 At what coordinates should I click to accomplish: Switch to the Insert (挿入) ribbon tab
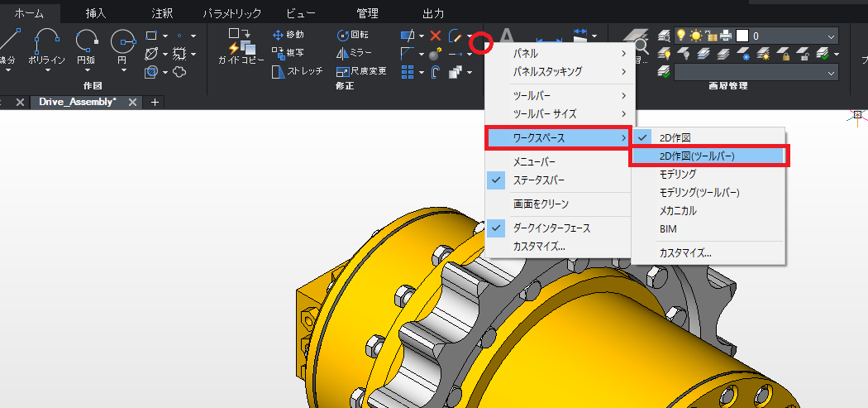pyautogui.click(x=95, y=13)
